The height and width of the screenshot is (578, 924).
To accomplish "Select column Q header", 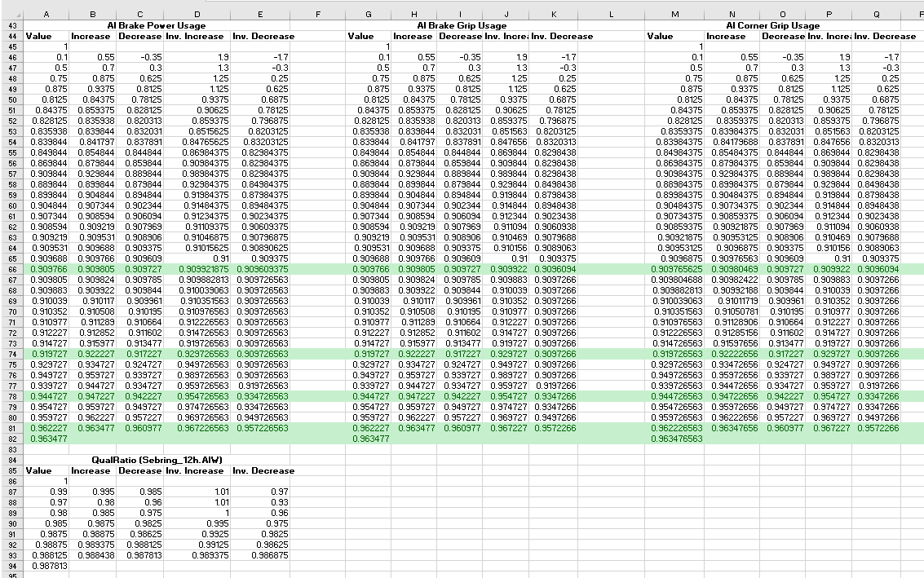I will pyautogui.click(x=876, y=14).
